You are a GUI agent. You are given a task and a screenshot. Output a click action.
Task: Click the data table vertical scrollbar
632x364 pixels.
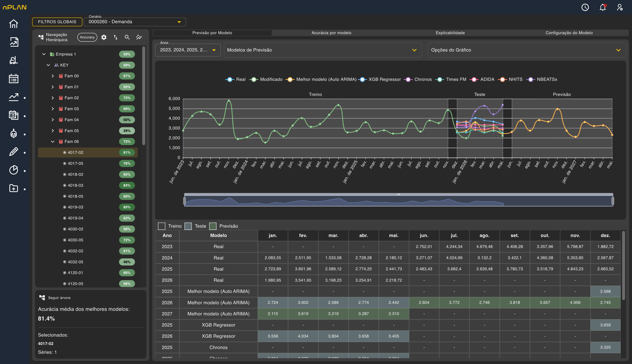[623, 265]
